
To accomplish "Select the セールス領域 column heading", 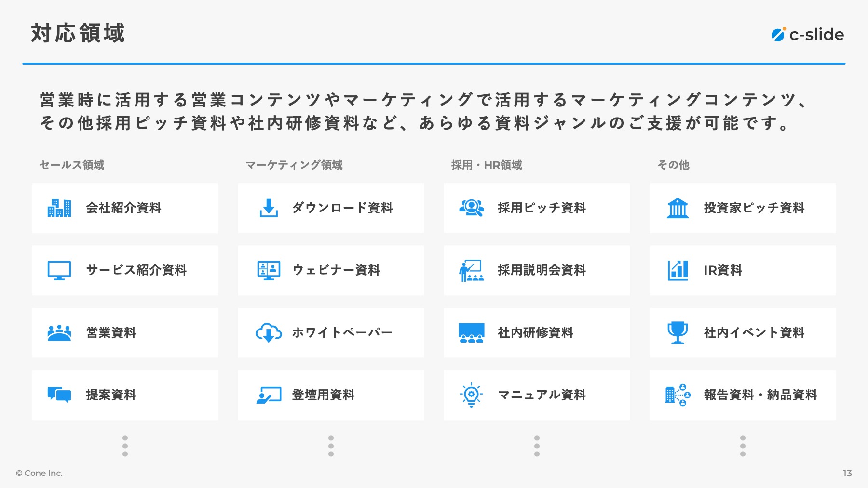I will pos(72,165).
